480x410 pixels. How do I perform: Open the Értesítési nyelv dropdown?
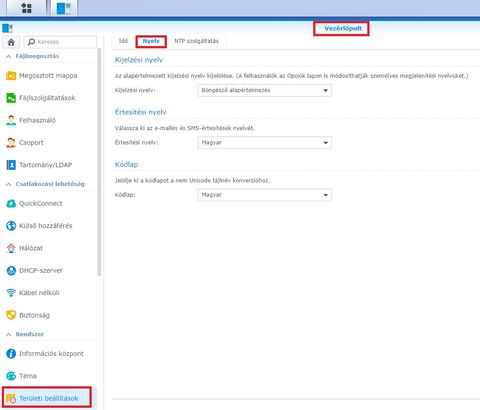(265, 143)
